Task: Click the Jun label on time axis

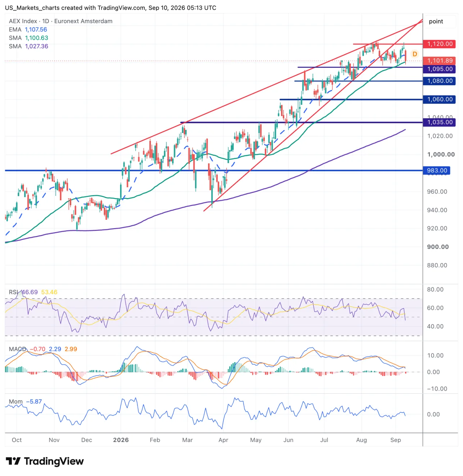Action: click(288, 440)
